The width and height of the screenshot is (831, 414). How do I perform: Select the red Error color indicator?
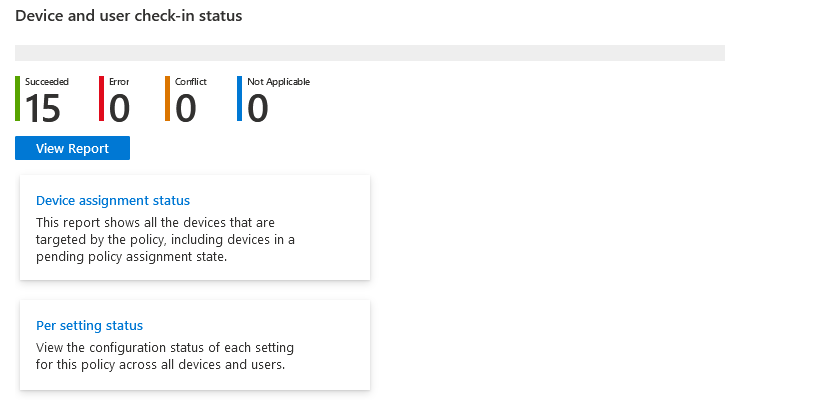101,99
